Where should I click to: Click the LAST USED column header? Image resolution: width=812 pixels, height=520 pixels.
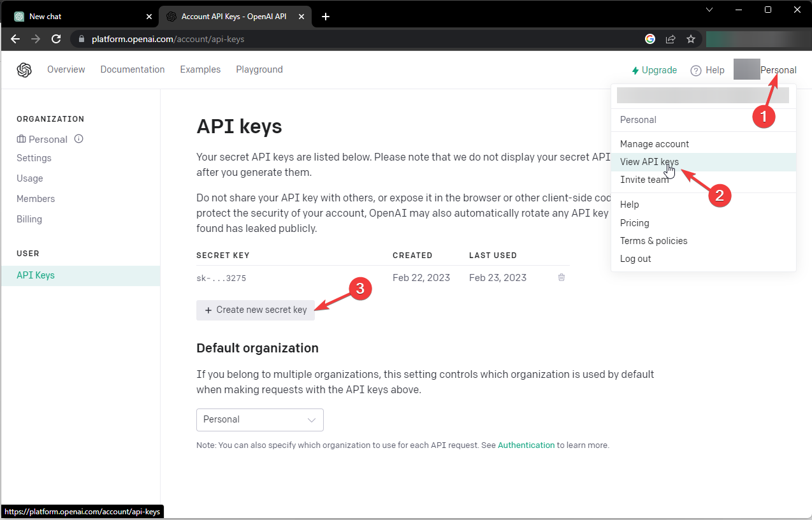(x=493, y=256)
